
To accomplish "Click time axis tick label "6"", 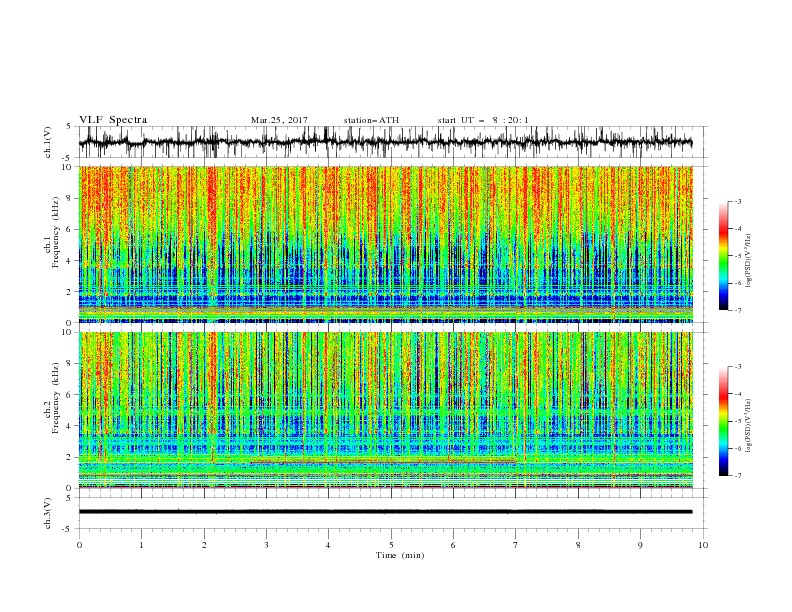I will [453, 545].
